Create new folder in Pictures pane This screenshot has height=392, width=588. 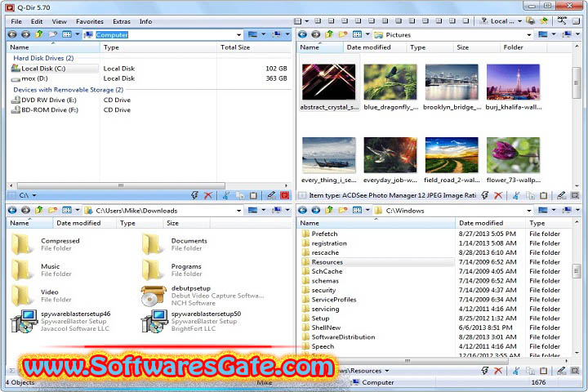click(x=343, y=34)
